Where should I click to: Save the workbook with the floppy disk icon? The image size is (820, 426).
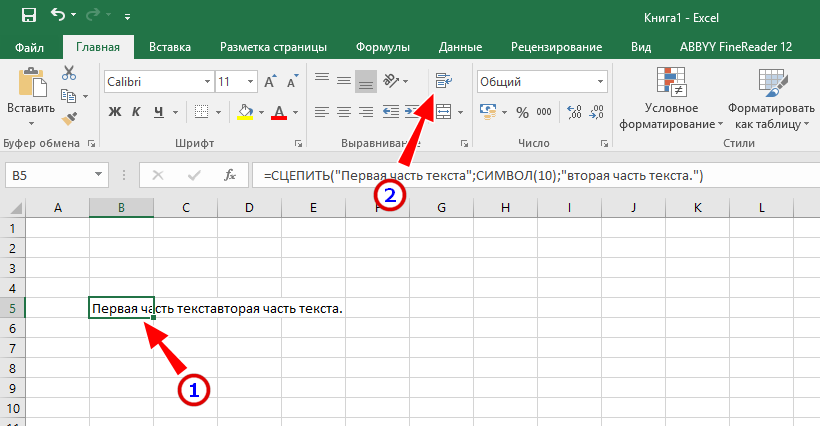pos(29,15)
